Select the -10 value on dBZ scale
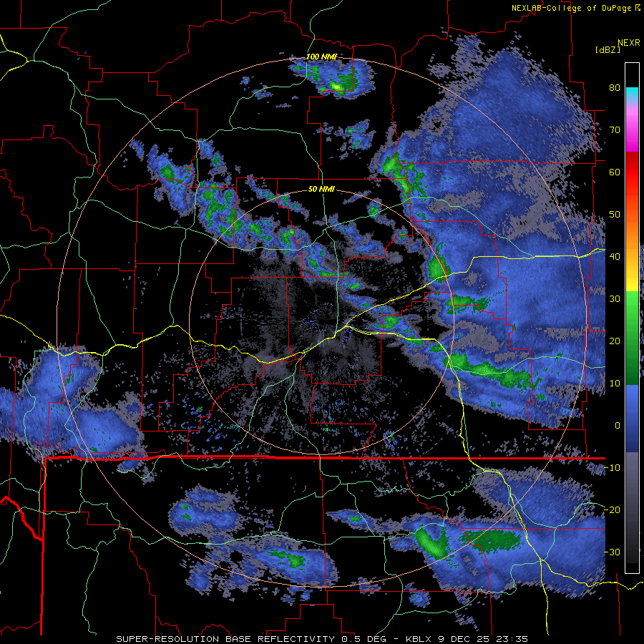The width and height of the screenshot is (644, 644). click(612, 468)
